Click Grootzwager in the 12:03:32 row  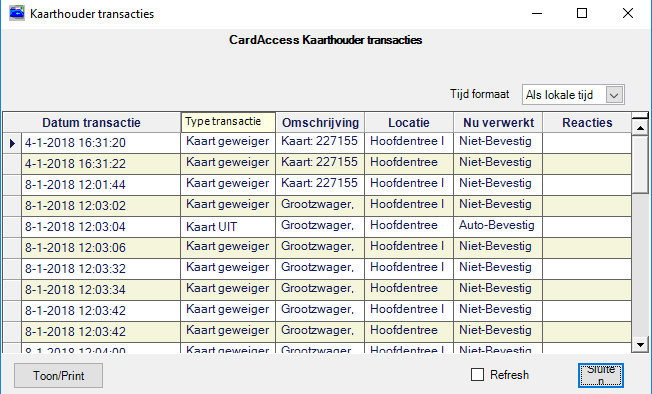coord(320,269)
